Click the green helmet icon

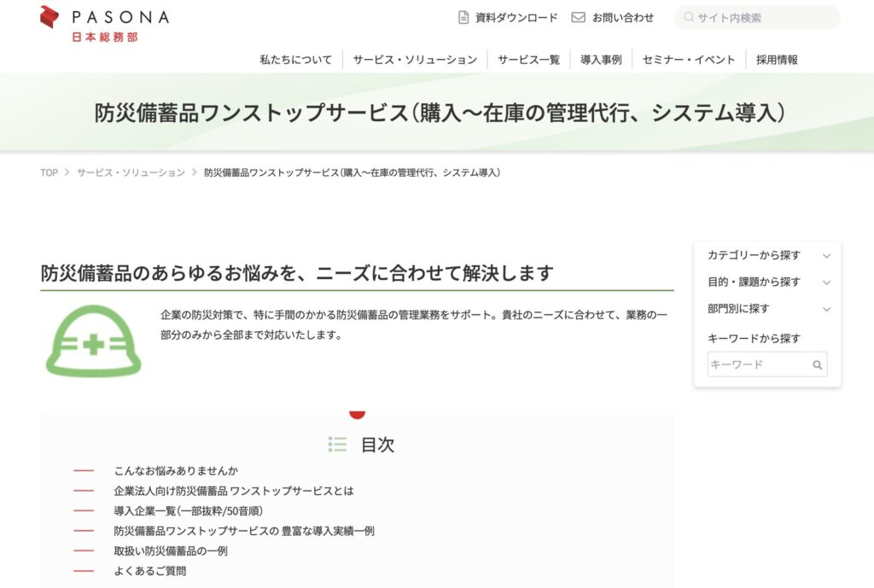pyautogui.click(x=93, y=341)
